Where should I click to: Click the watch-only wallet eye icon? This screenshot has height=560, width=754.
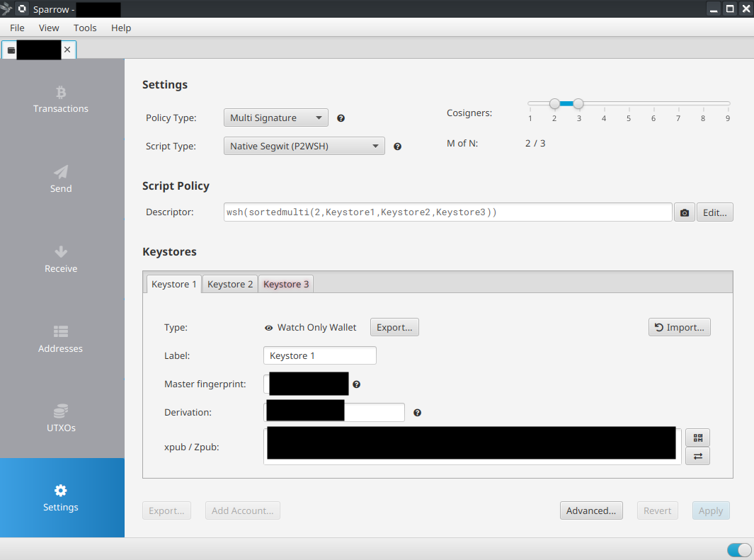point(268,328)
